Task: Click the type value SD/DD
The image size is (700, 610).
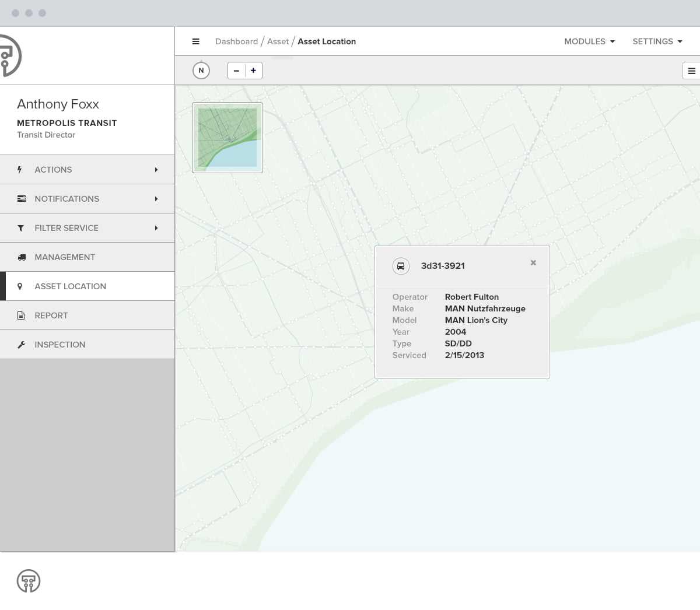Action: pyautogui.click(x=459, y=343)
